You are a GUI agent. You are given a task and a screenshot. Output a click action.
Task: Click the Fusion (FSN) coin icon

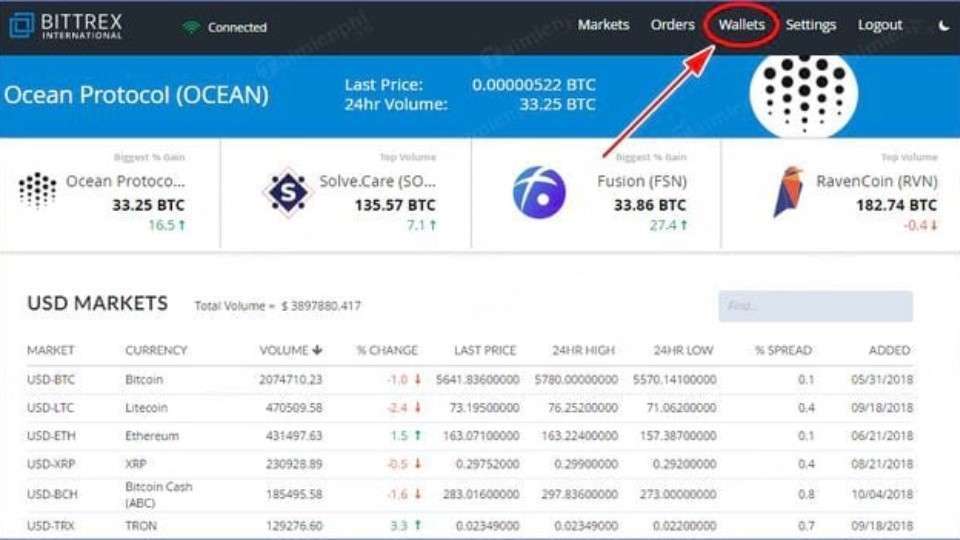point(539,192)
